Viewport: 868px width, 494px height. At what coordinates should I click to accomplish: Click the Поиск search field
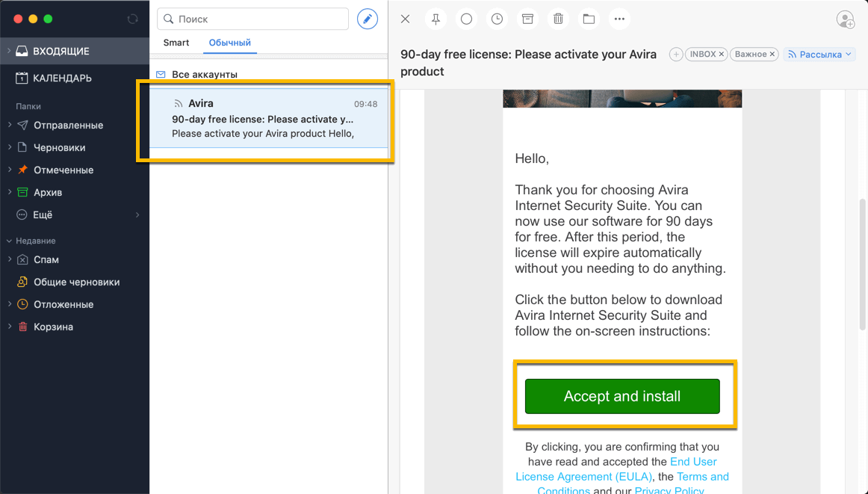click(x=253, y=19)
